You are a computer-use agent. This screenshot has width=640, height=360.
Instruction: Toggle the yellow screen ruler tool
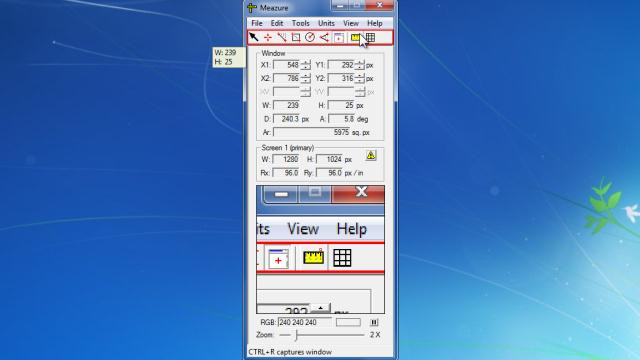coord(356,38)
